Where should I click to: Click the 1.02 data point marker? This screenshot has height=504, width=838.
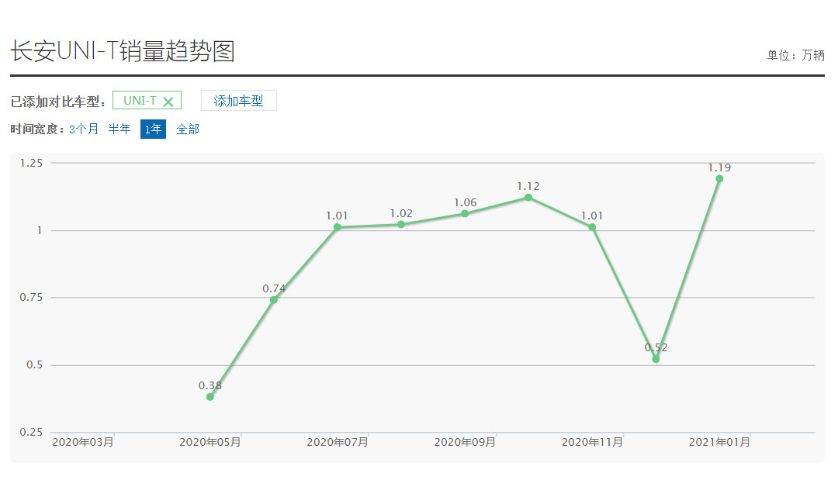(401, 225)
